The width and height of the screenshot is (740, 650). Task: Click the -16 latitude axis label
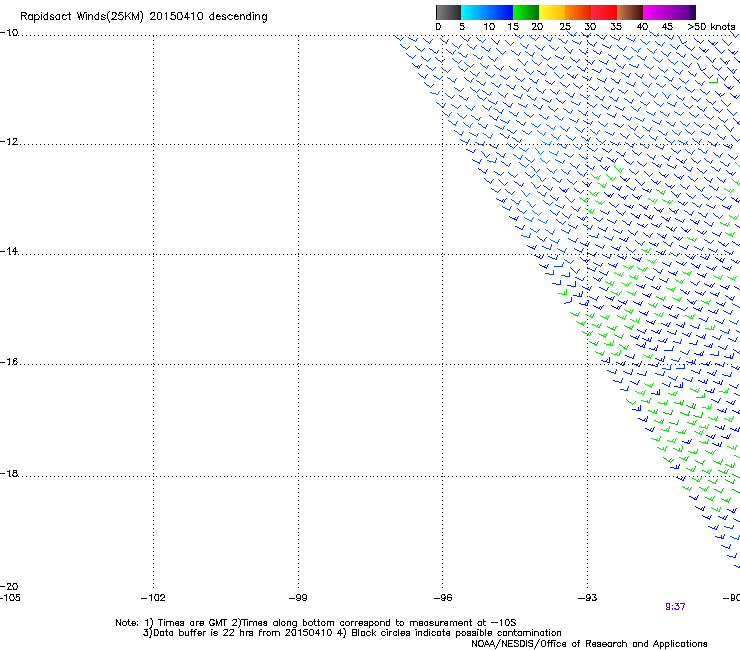tap(9, 362)
